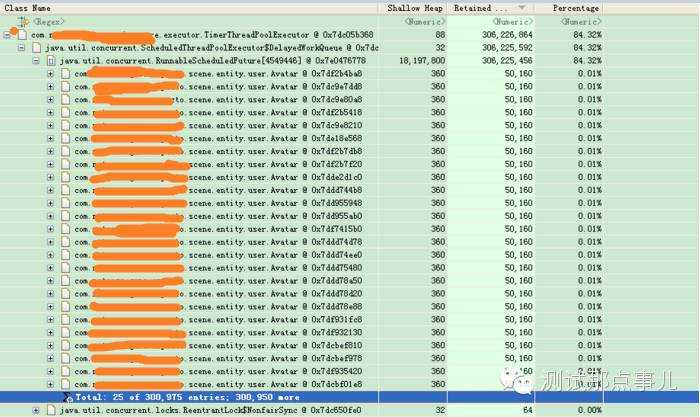
Task: Click retained heap value 308,225,456
Action: point(507,60)
